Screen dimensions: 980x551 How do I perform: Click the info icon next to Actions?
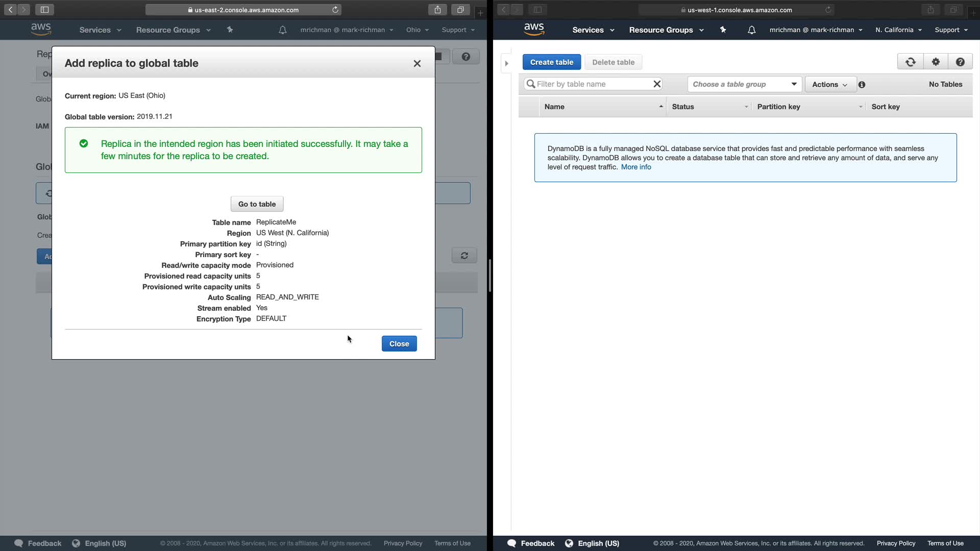click(x=862, y=85)
